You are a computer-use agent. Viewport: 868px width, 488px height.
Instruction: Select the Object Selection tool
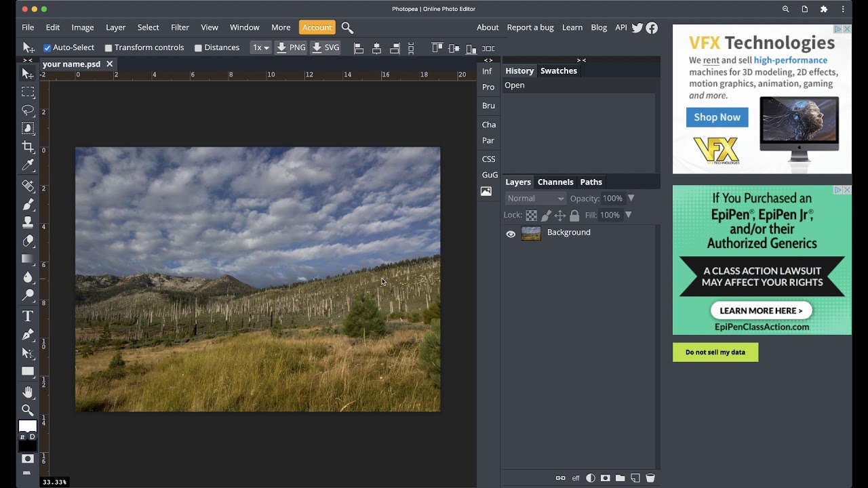(x=28, y=128)
